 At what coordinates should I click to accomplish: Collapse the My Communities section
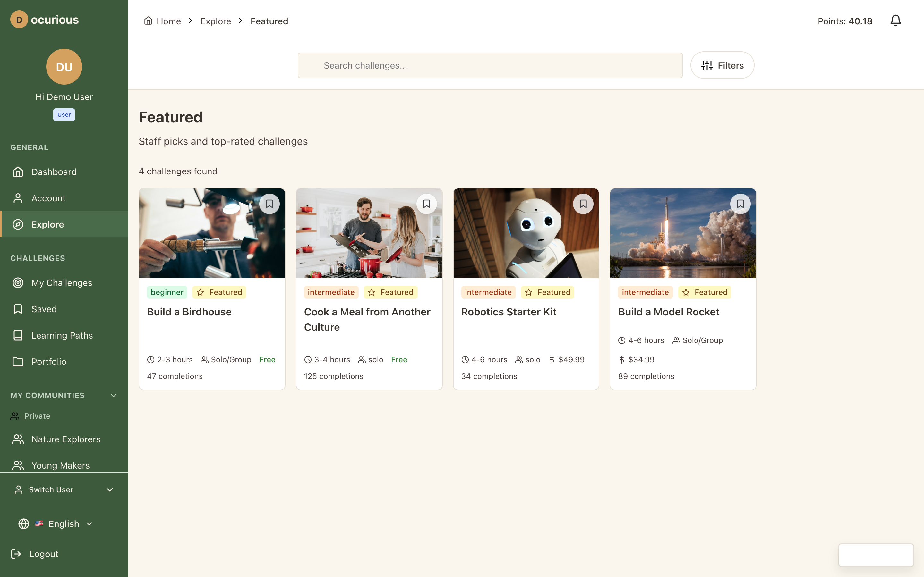pyautogui.click(x=113, y=395)
